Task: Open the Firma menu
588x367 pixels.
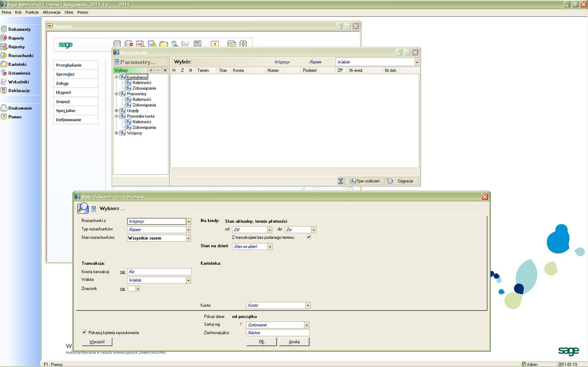Action: click(6, 12)
